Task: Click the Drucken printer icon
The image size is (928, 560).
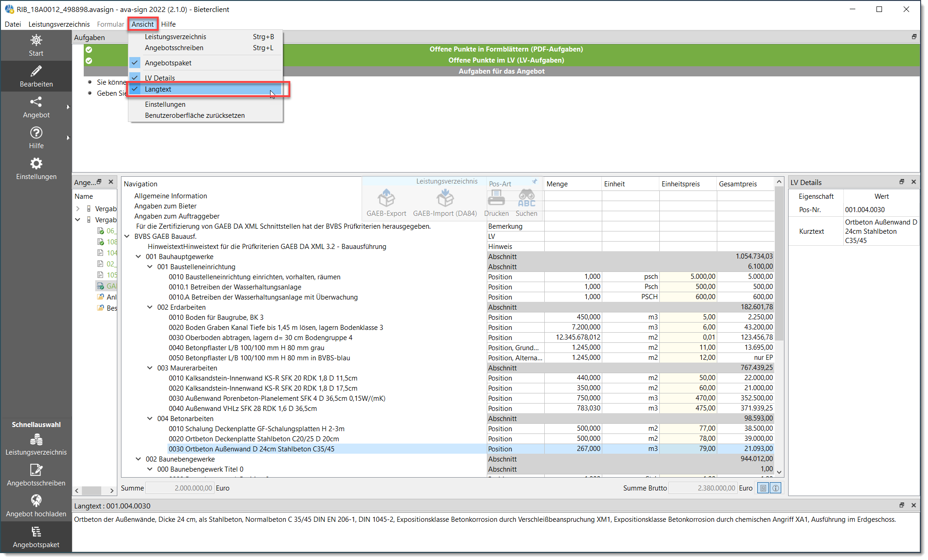Action: click(x=496, y=203)
